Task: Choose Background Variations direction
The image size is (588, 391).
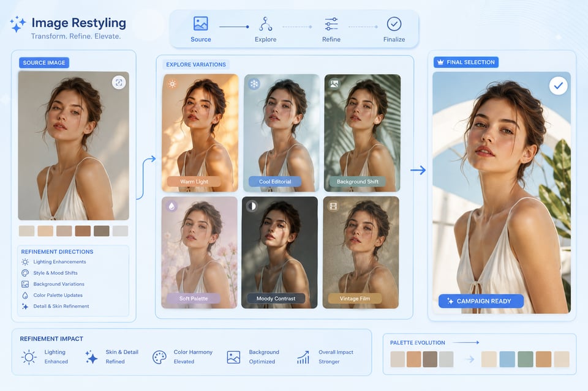Action: (53, 284)
